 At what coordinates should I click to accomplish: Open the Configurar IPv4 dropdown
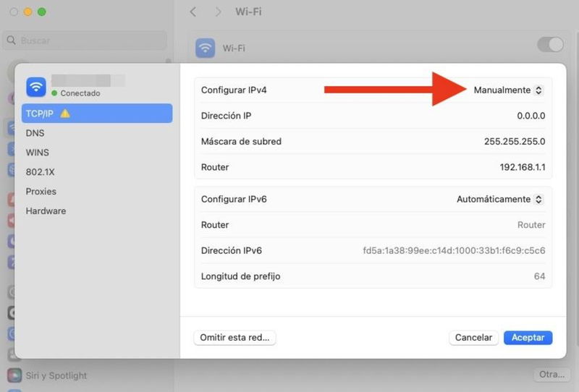(x=507, y=90)
